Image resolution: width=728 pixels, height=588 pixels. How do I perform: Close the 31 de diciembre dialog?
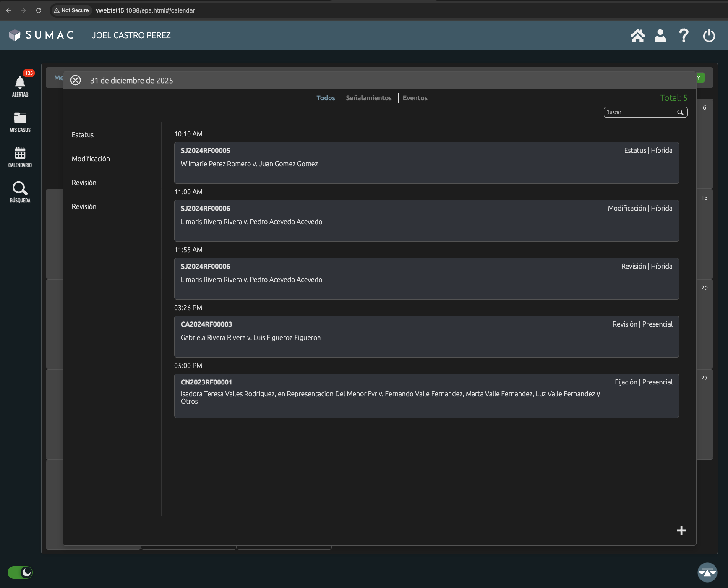coord(76,80)
